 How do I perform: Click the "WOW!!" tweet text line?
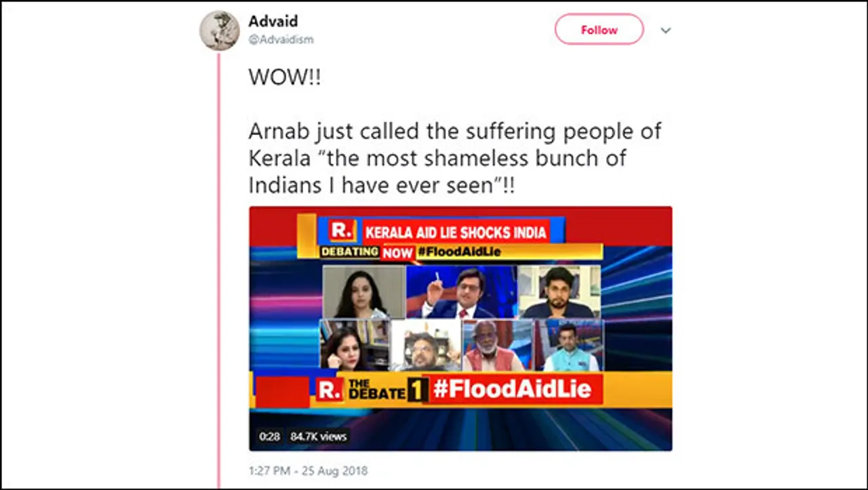[284, 77]
